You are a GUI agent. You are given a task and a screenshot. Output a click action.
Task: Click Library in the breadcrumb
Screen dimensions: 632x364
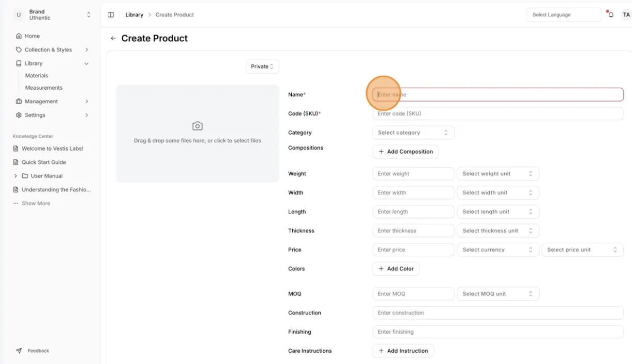(134, 15)
